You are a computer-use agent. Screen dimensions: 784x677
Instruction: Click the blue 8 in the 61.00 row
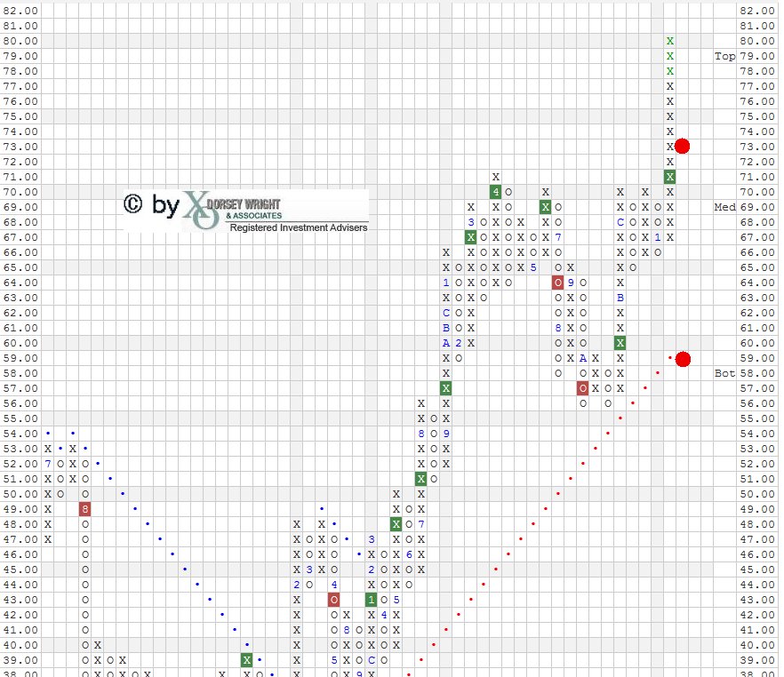(x=557, y=328)
